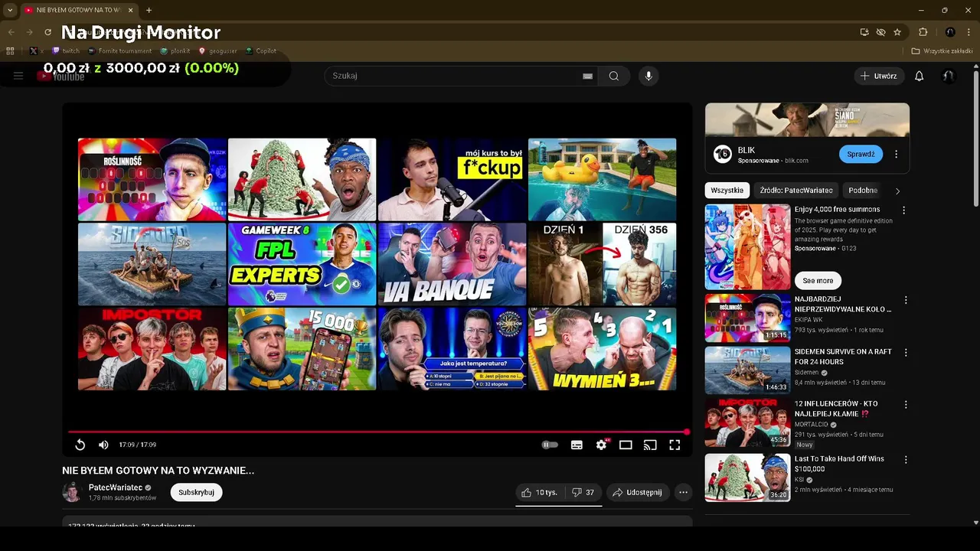Open the plonkit bookmark

(175, 51)
